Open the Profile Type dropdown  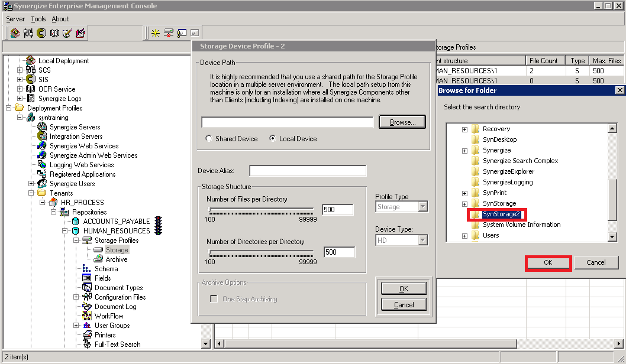[x=423, y=206]
